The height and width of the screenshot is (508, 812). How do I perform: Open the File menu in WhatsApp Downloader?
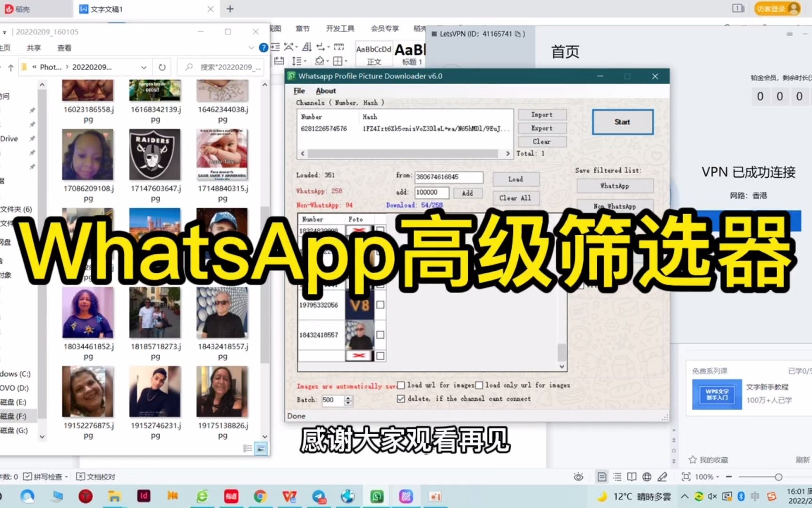coord(299,91)
